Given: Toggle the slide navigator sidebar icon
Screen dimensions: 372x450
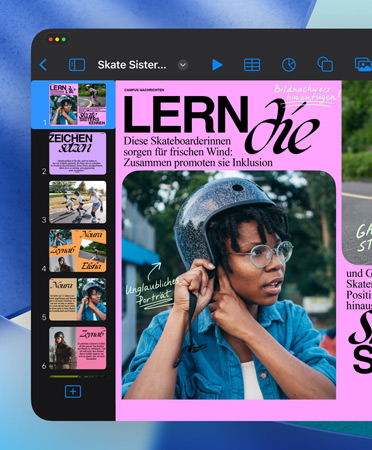Looking at the screenshot, I should coord(77,65).
